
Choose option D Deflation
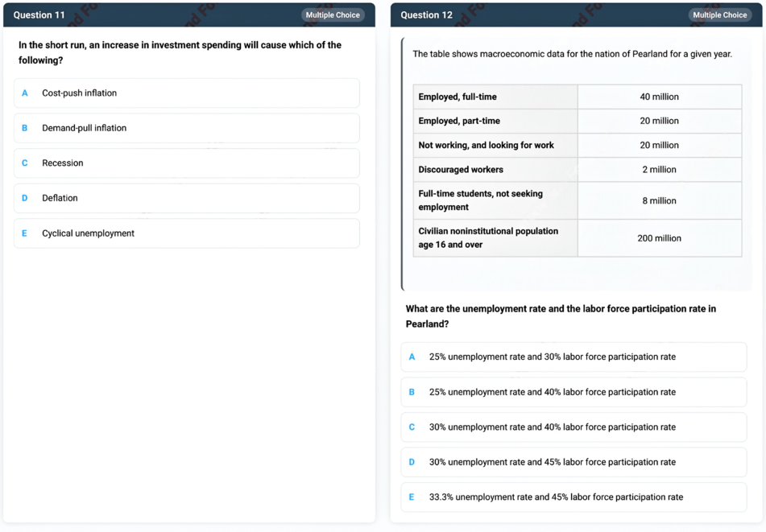point(187,198)
